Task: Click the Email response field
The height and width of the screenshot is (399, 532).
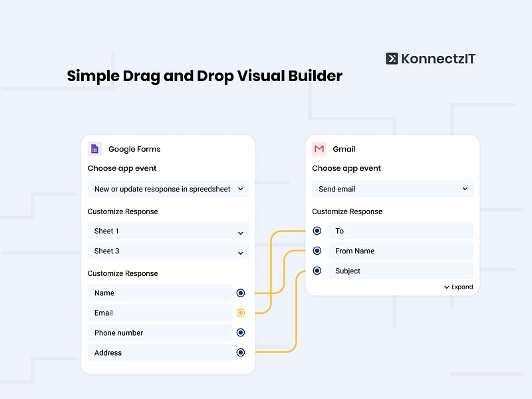Action: tap(160, 313)
